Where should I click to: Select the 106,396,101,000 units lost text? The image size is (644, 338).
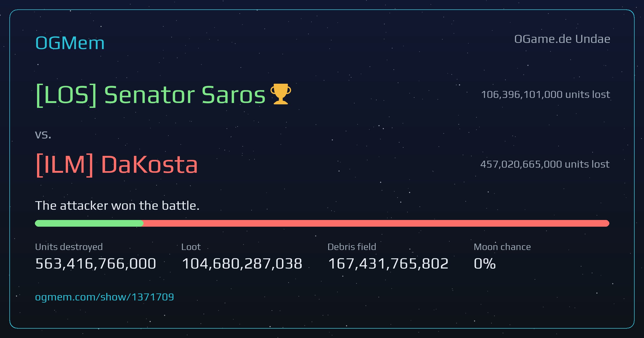[546, 94]
